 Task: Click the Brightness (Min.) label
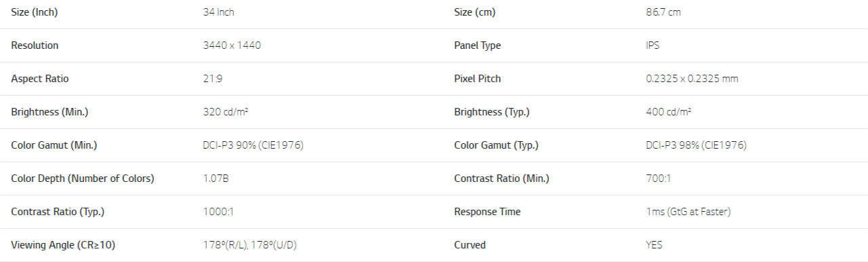click(49, 112)
